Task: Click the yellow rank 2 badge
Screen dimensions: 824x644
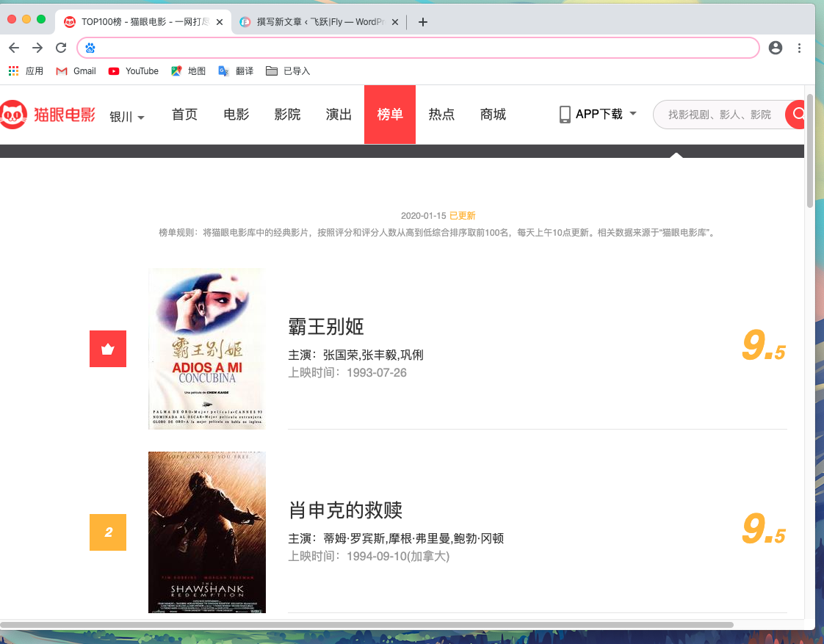Action: pos(108,532)
